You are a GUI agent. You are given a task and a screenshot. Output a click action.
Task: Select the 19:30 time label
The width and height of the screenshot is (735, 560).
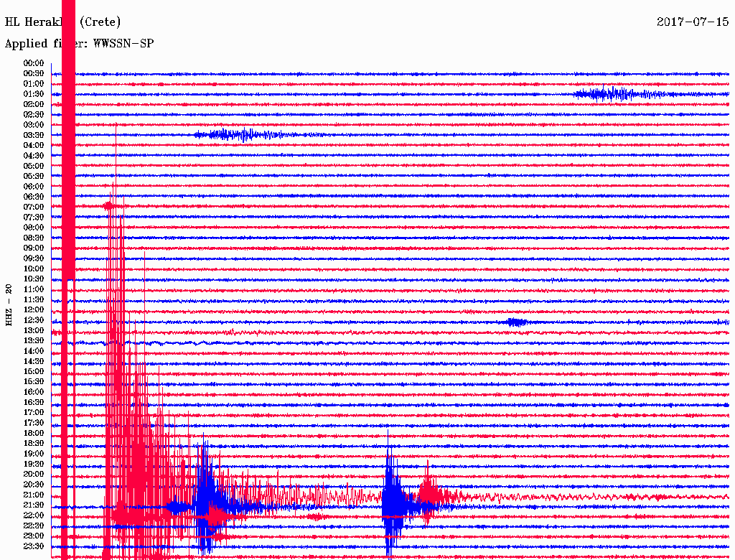33,464
